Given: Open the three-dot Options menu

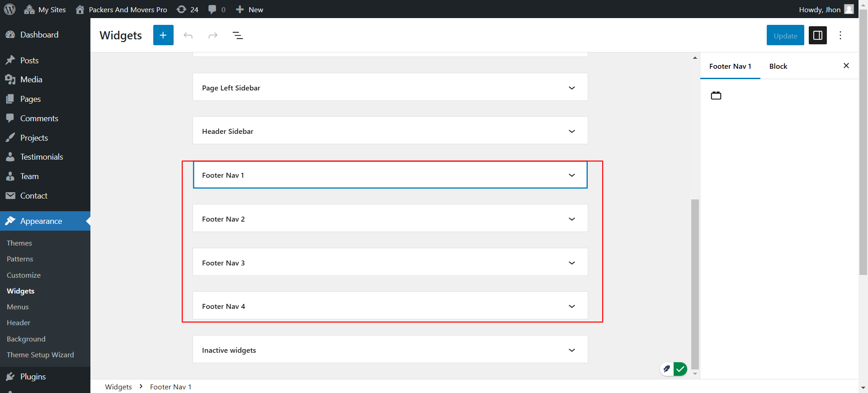Looking at the screenshot, I should coord(840,35).
